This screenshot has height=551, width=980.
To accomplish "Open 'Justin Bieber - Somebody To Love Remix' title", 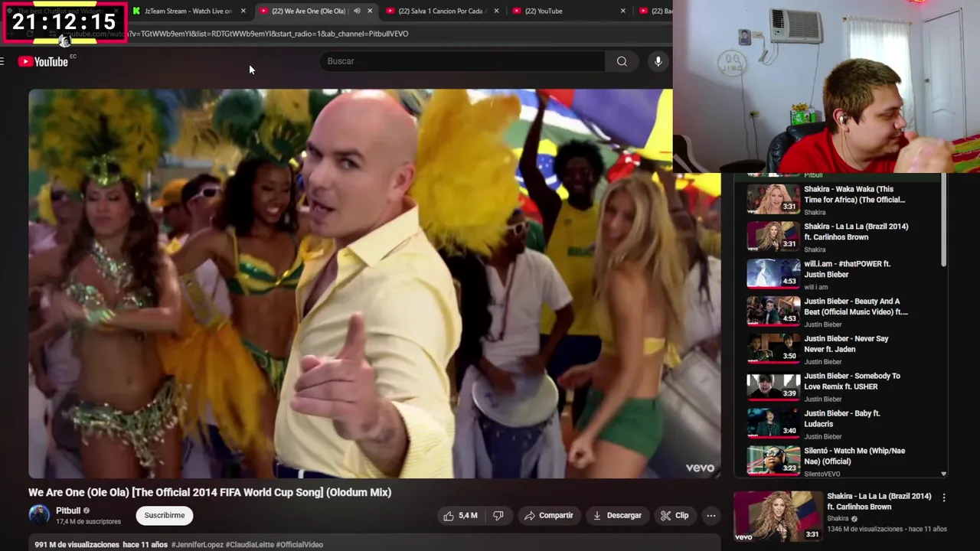I will click(x=852, y=382).
